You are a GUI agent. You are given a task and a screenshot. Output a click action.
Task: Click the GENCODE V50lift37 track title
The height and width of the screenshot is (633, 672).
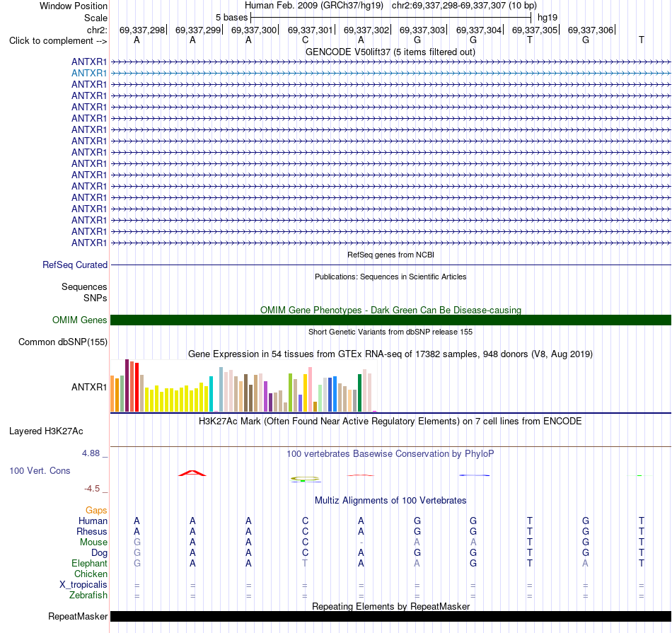pyautogui.click(x=390, y=52)
